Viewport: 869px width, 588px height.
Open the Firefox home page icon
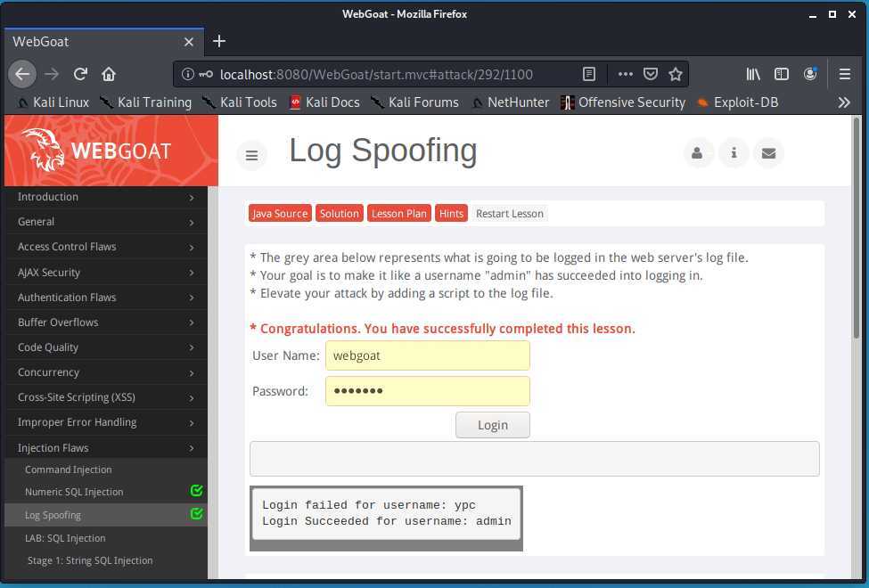(x=109, y=74)
